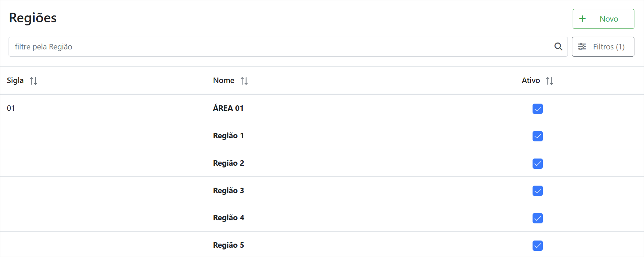Screen dimensions: 644x257
Task: Sort the table by the Ativo header
Action: coord(530,81)
